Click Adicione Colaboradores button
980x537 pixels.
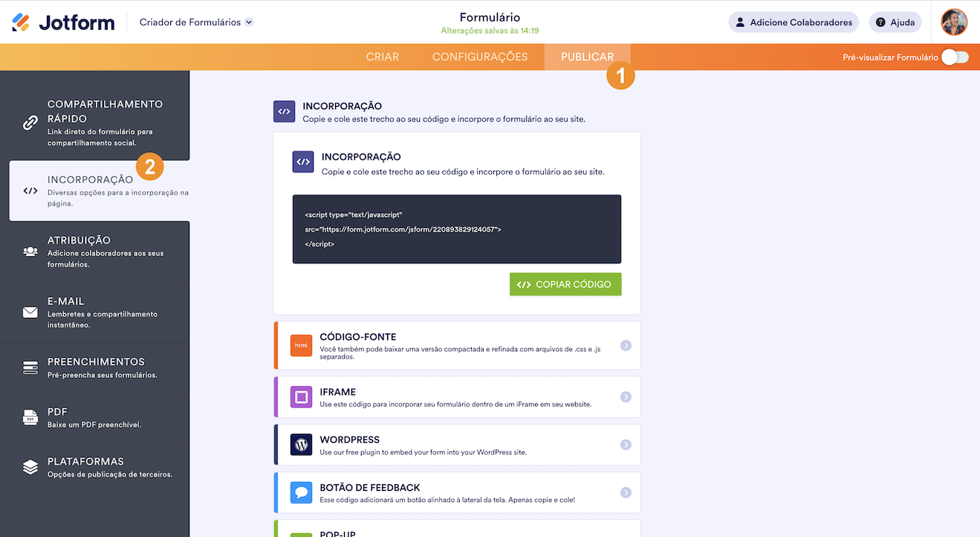pos(794,22)
